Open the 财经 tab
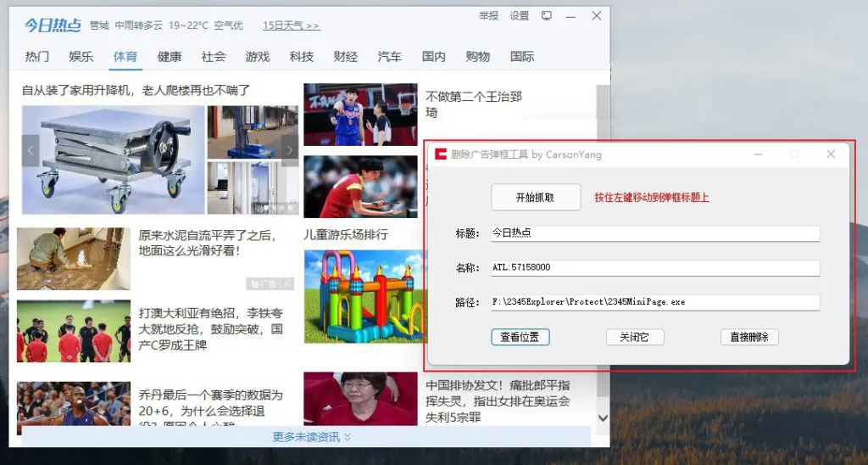Viewport: 868px width, 465px height. click(346, 57)
